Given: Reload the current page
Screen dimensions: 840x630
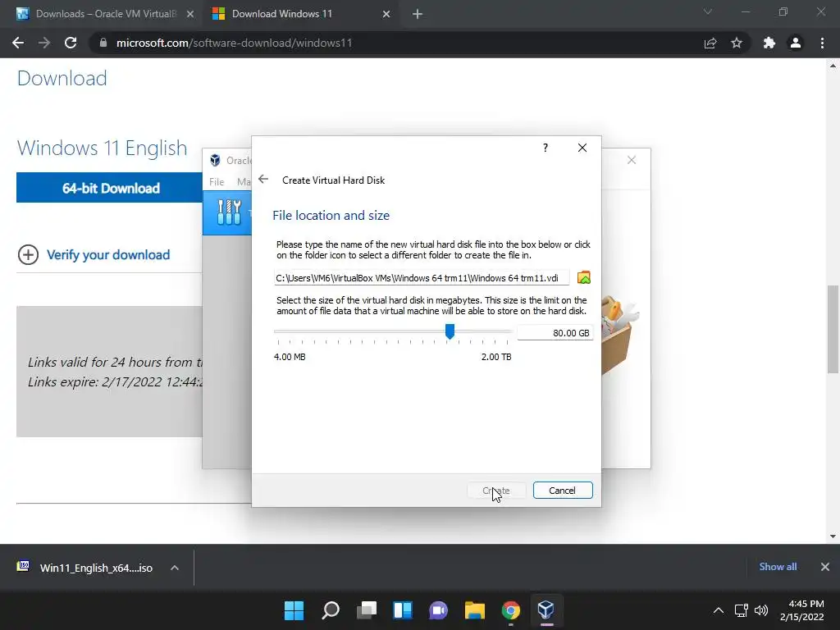Looking at the screenshot, I should [71, 43].
